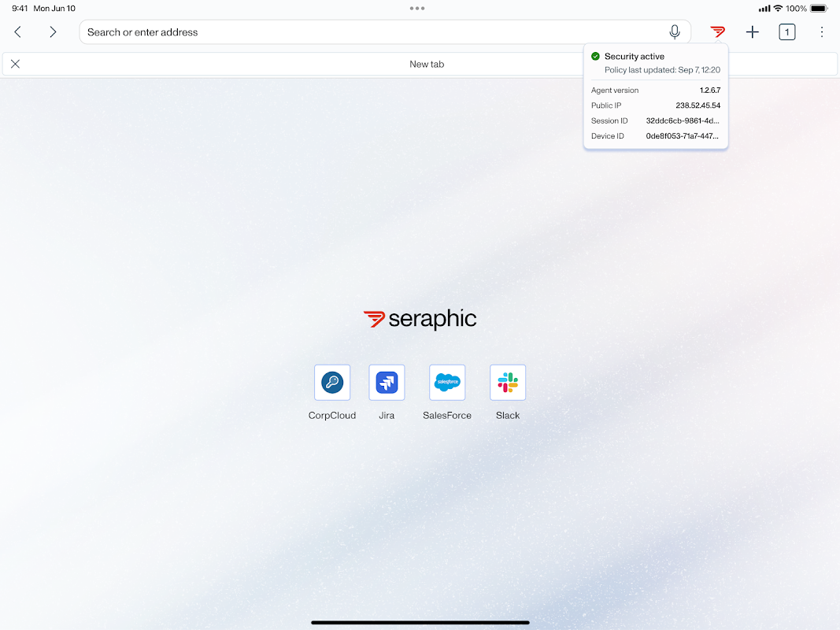Click the Device ID label

[x=608, y=136]
